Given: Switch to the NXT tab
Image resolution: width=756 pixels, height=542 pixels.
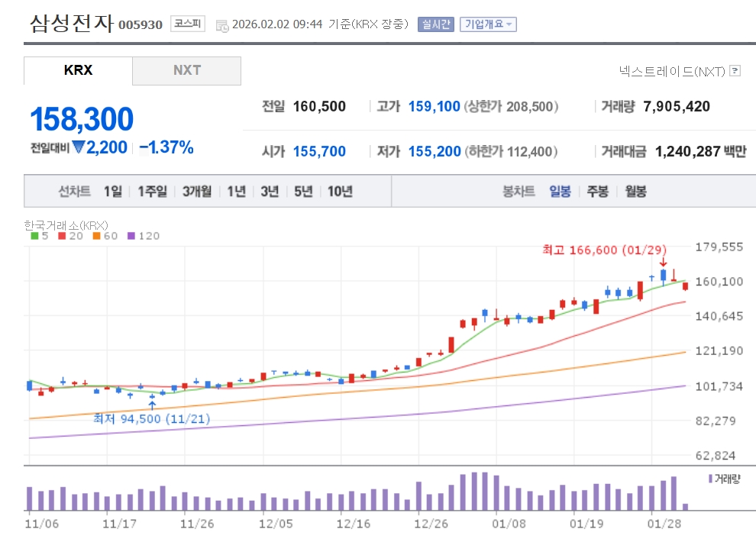Looking at the screenshot, I should (x=186, y=70).
